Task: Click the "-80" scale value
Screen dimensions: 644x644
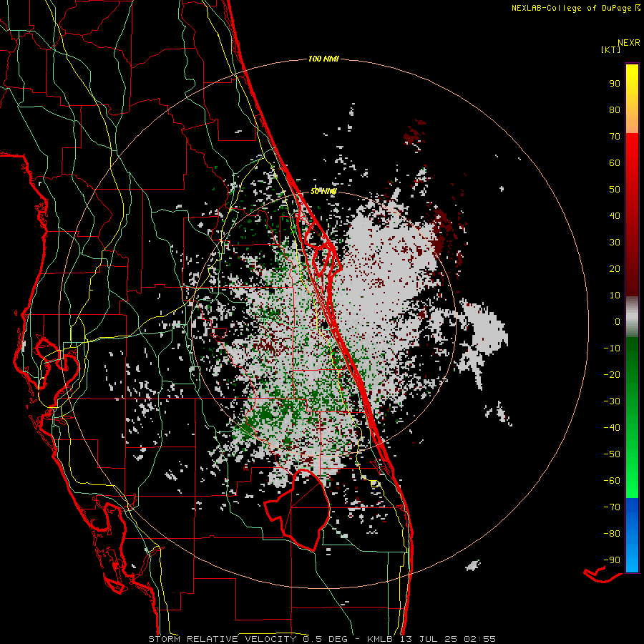Action: (x=612, y=534)
